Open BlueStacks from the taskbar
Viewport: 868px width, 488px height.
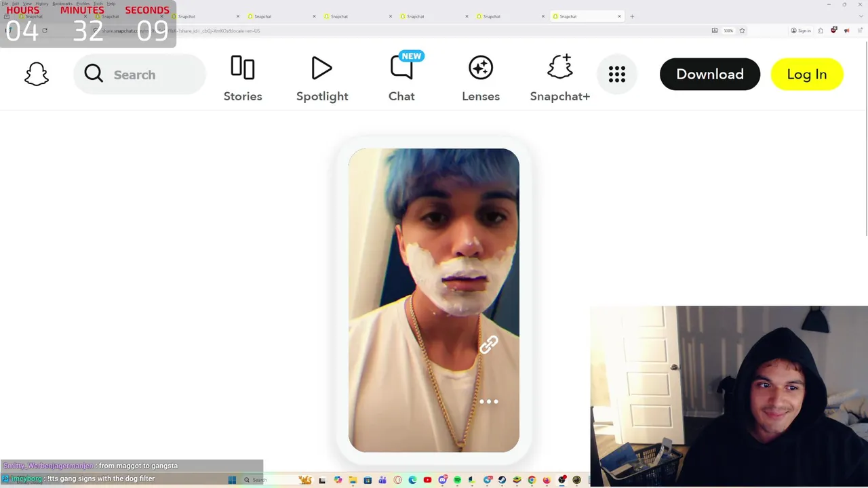point(517,480)
